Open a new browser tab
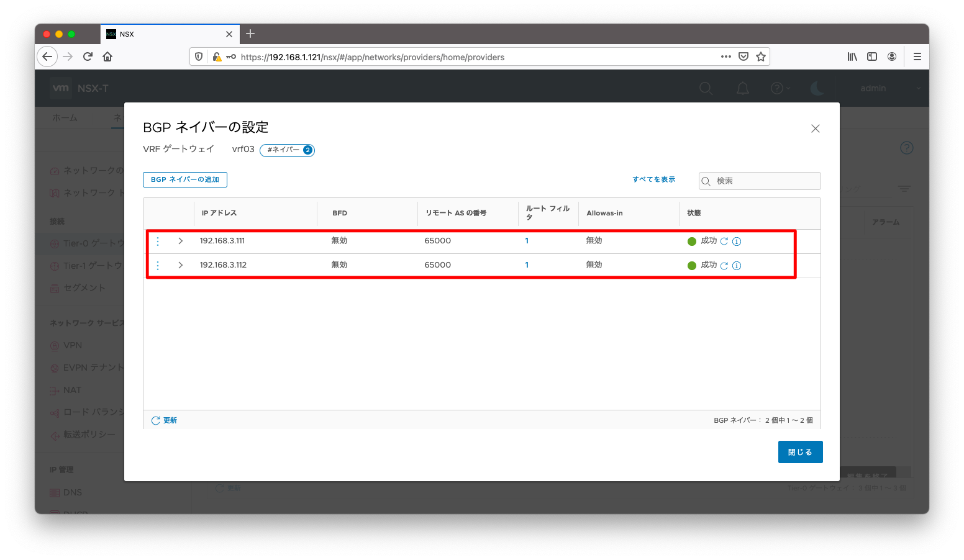964x560 pixels. click(250, 34)
